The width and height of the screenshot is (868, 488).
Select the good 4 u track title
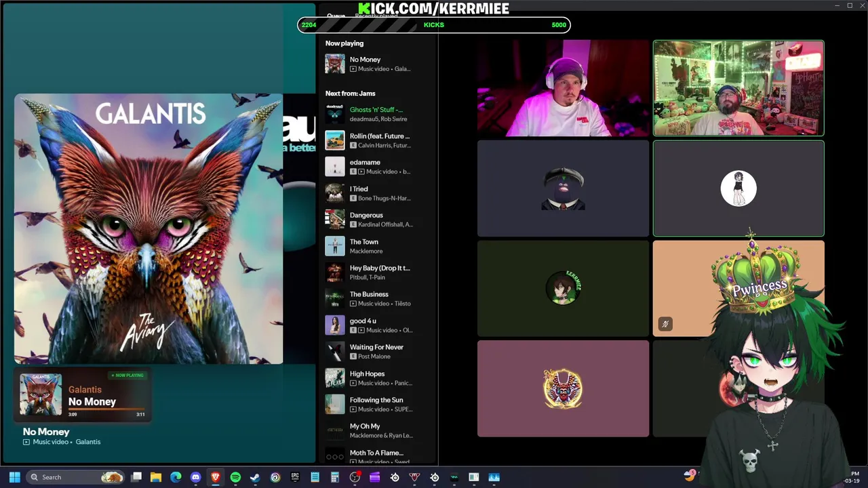[363, 321]
